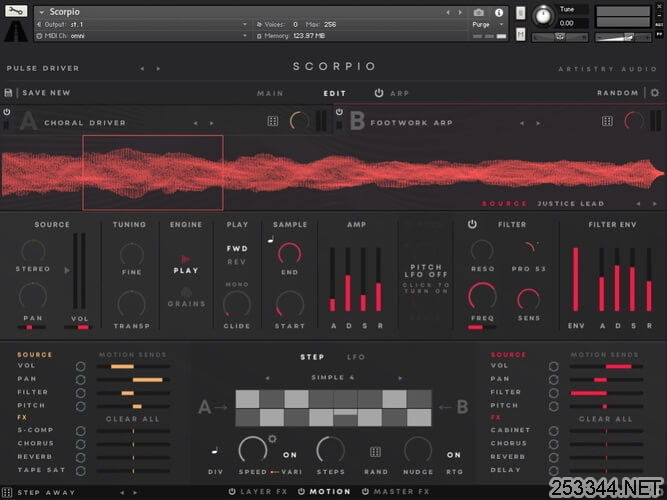The height and width of the screenshot is (500, 667).
Task: Click gear icon above the Speed knob
Action: point(272,438)
